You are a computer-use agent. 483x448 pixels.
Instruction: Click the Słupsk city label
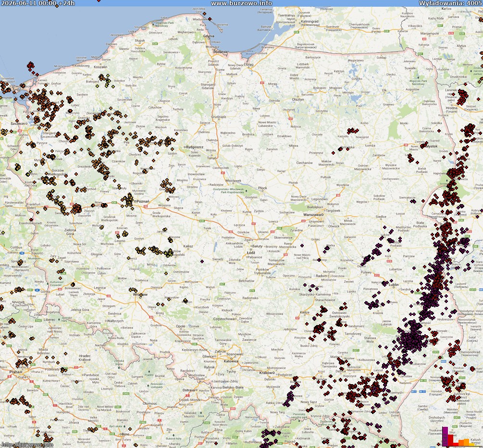click(x=139, y=40)
